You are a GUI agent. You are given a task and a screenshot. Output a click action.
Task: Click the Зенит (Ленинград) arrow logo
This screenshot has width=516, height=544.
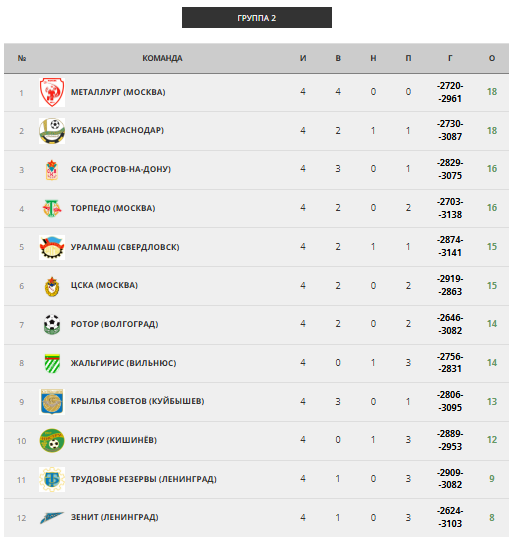click(x=52, y=518)
